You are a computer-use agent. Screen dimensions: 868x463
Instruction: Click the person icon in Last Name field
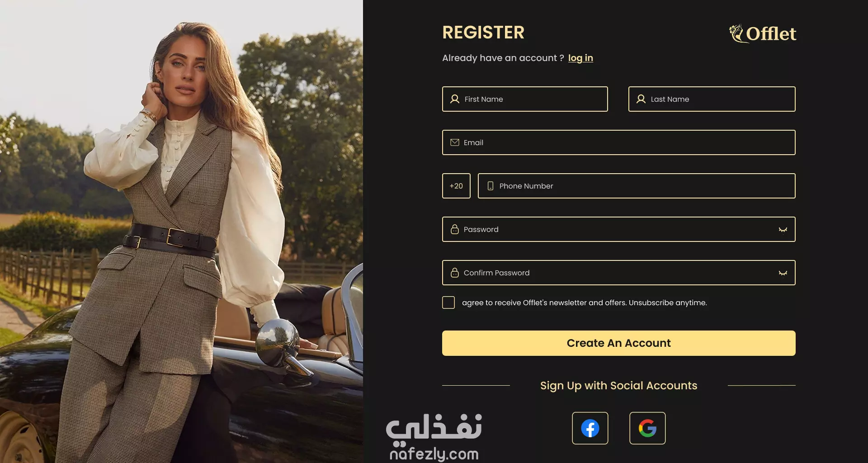641,99
